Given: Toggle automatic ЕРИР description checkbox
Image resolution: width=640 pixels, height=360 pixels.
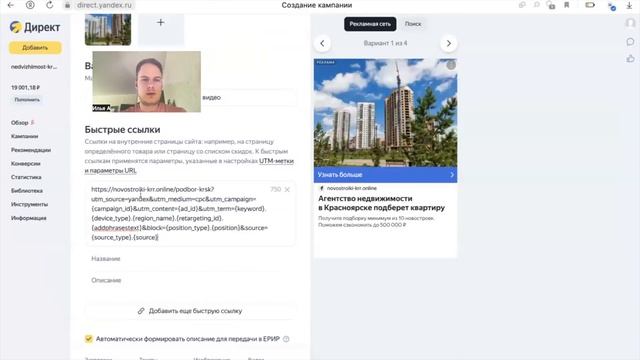Looking at the screenshot, I should (89, 339).
